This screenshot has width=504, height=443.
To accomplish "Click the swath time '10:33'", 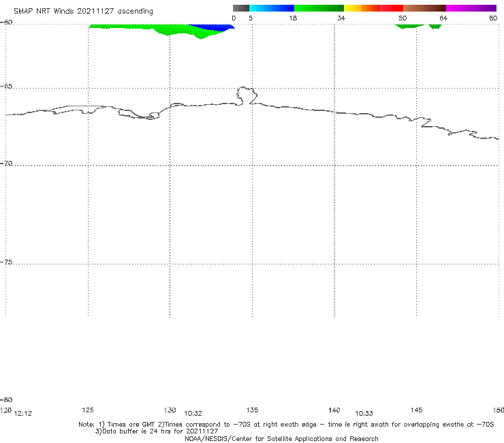I will coord(364,414).
